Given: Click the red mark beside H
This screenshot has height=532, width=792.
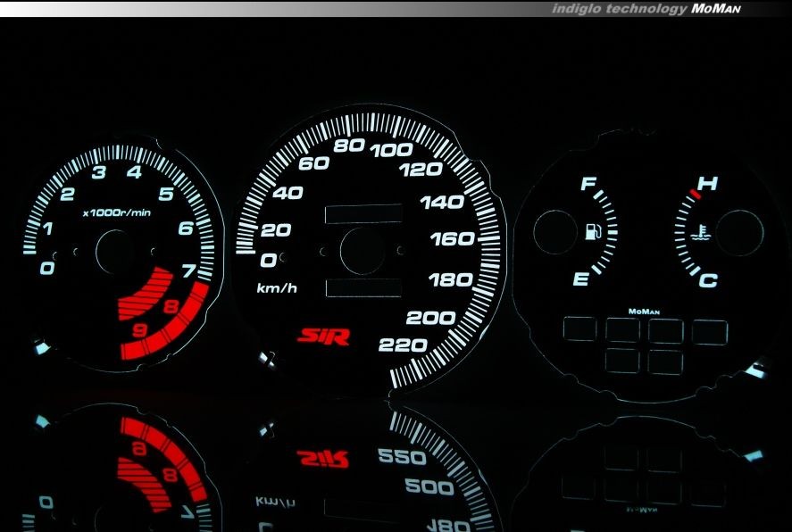Looking at the screenshot, I should [x=694, y=193].
